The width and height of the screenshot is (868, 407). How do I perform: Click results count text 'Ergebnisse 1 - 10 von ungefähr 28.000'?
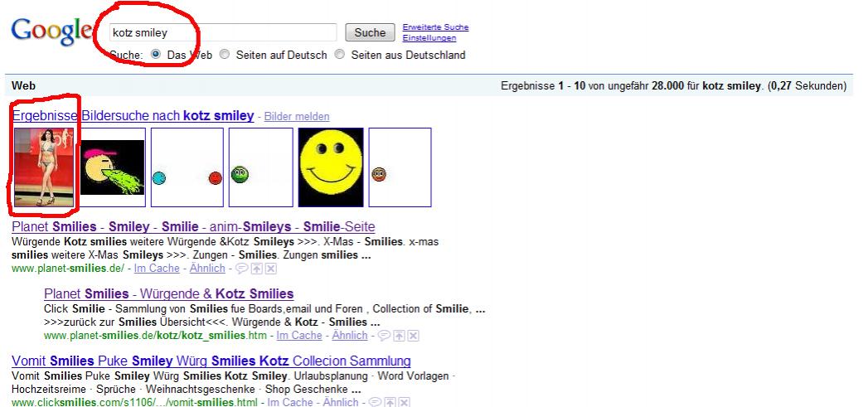pyautogui.click(x=592, y=86)
